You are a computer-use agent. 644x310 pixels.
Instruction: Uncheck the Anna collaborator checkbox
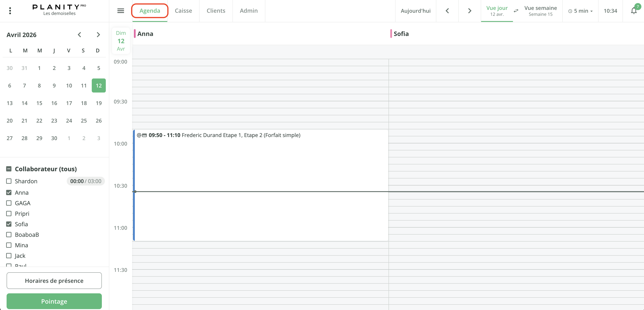[x=9, y=192]
